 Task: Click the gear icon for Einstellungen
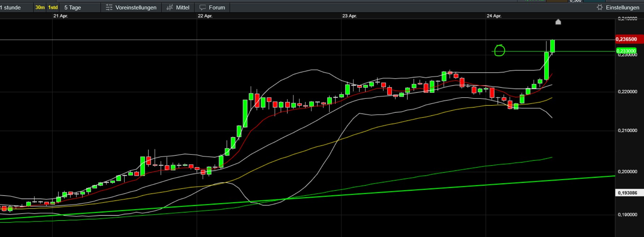tap(600, 7)
